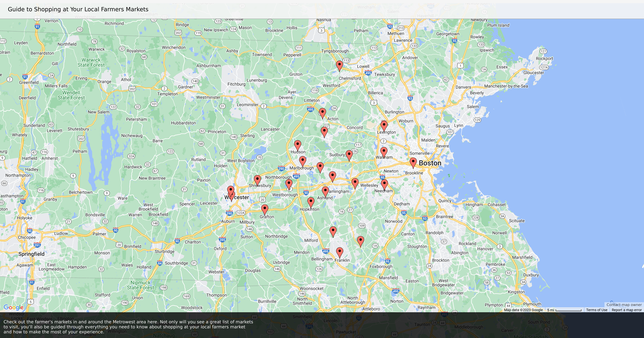Click the Gloucester town label
The image size is (644, 338).
(533, 72)
